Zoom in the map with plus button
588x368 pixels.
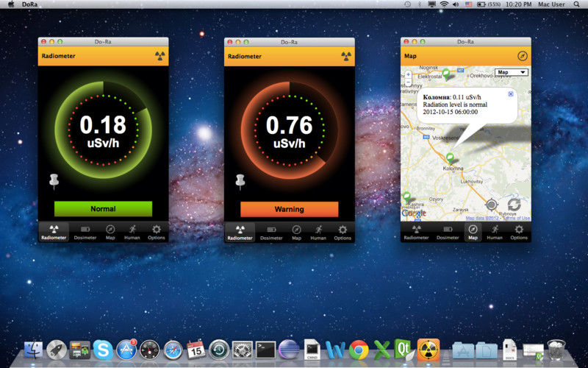[x=409, y=74]
